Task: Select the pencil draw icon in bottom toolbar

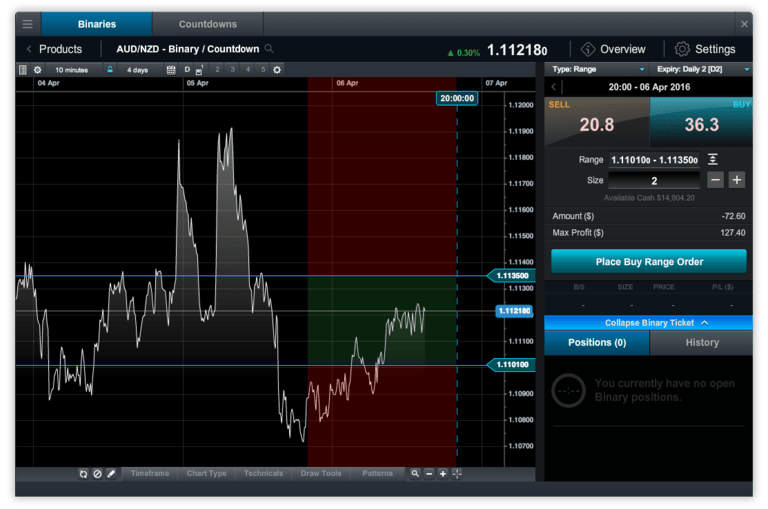Action: [x=111, y=473]
